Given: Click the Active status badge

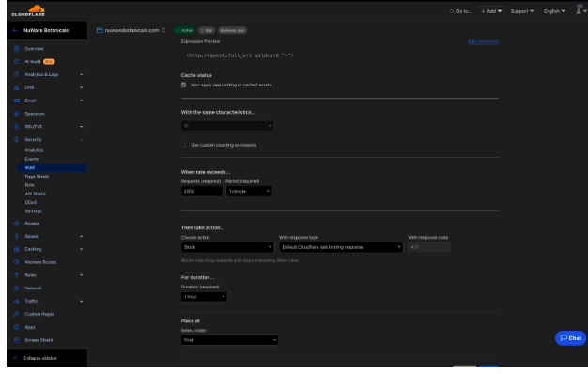Looking at the screenshot, I should (184, 30).
